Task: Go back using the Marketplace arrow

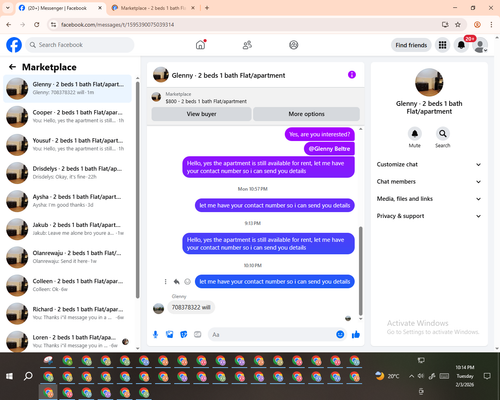Action: [12, 67]
